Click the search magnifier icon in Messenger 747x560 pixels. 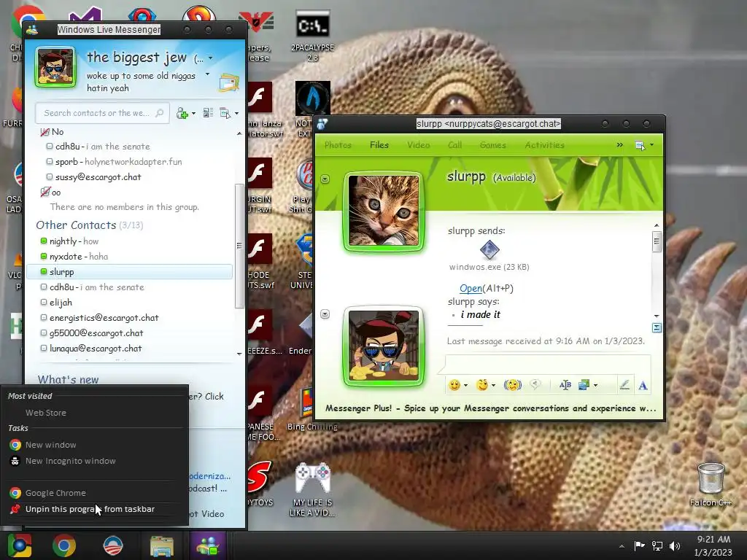[160, 113]
